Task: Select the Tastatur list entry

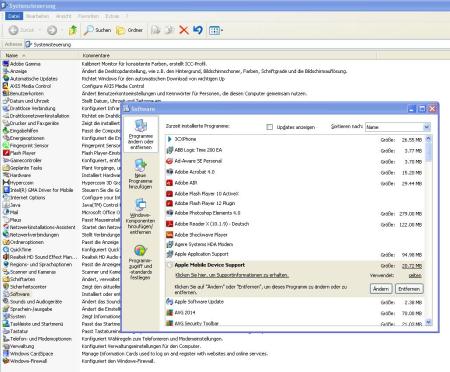Action: point(15,331)
